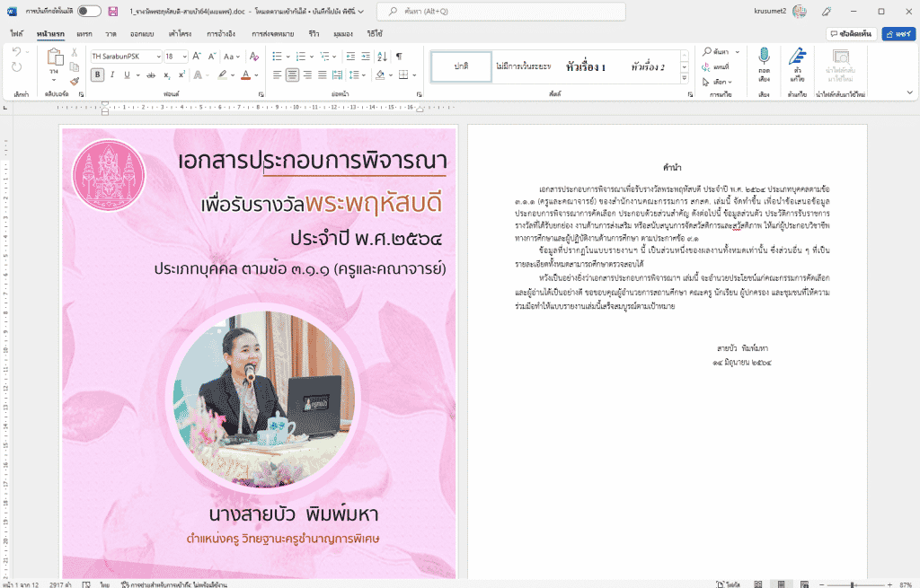Click the Undo icon
The image size is (920, 588).
(x=16, y=52)
